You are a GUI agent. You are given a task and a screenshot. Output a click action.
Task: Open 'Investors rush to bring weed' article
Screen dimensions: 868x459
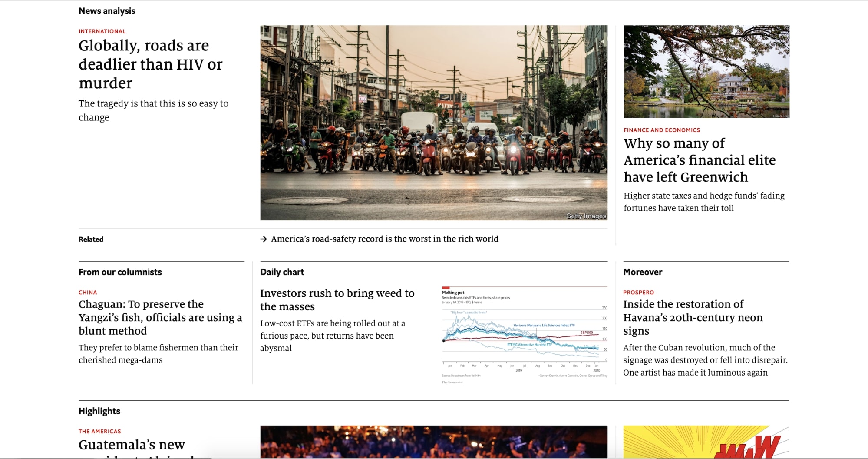pos(337,299)
